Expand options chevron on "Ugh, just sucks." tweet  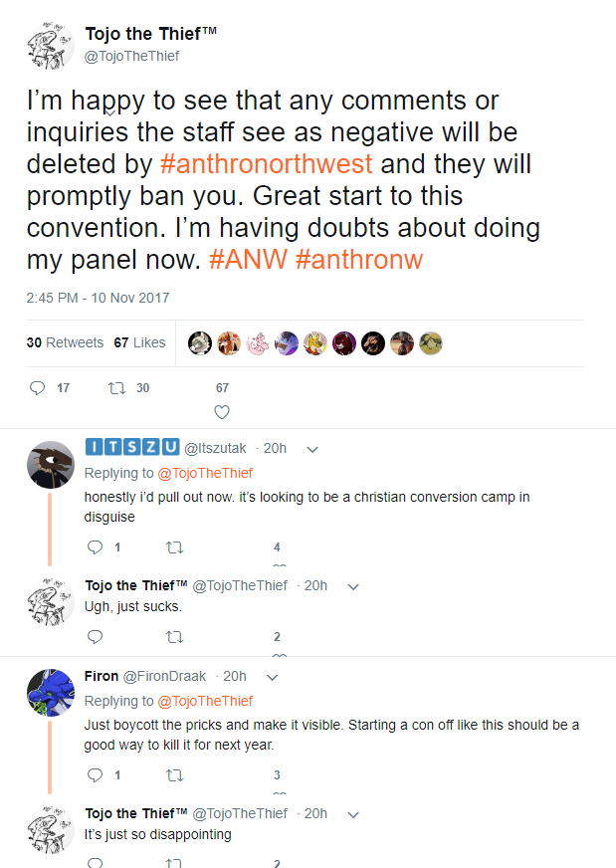tap(353, 586)
